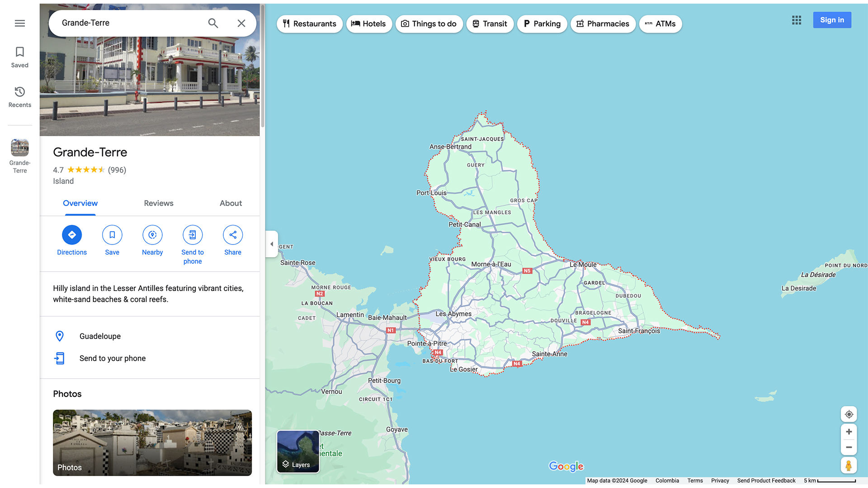Click La Désirade island label
The width and height of the screenshot is (868, 488).
818,275
